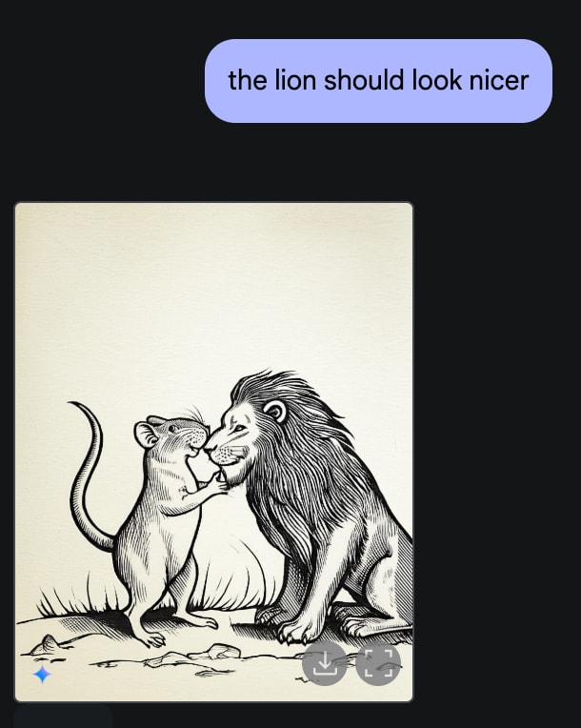Click the word 'look' in the chat bubble
The height and width of the screenshot is (728, 581).
[x=436, y=80]
